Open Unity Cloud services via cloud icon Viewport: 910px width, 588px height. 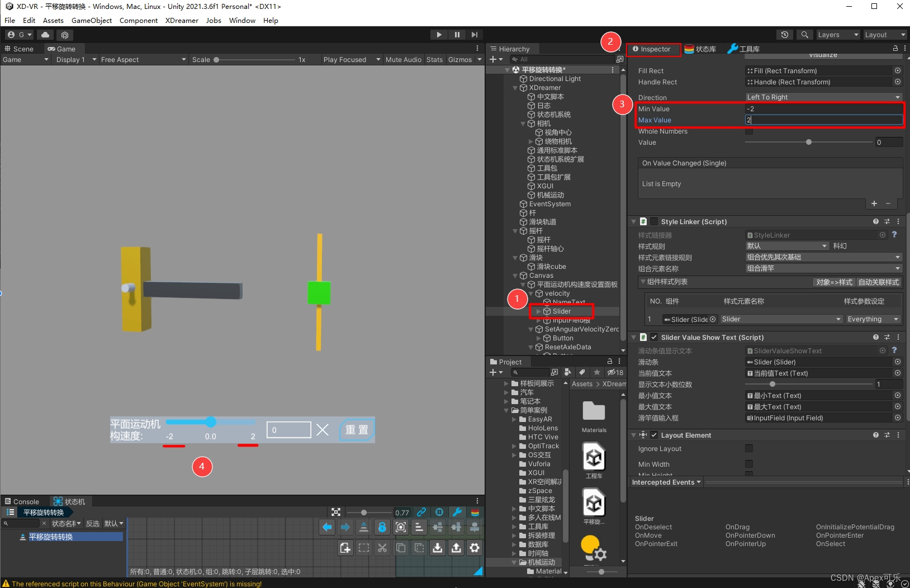[45, 35]
